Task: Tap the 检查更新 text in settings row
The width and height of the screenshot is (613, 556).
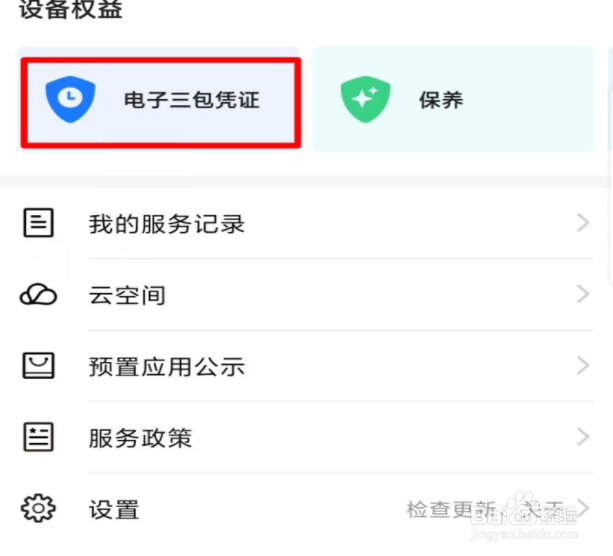Action: pos(451,509)
